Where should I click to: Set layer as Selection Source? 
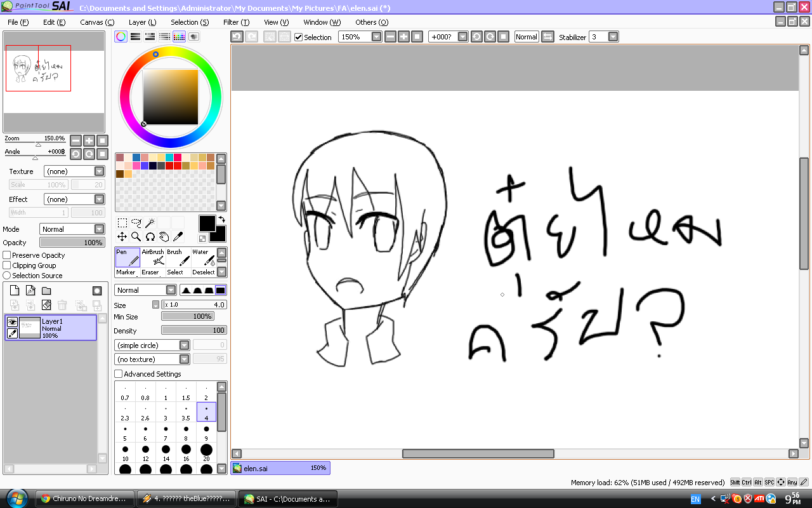pos(7,276)
